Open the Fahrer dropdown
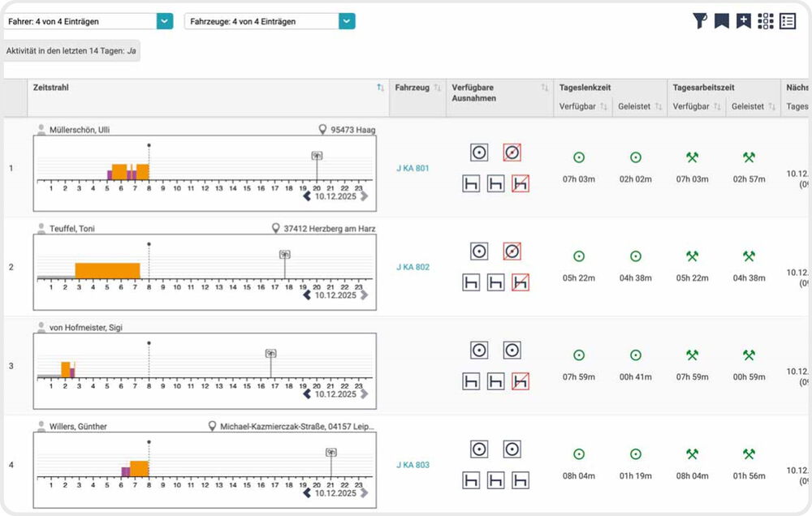Screen dimensions: 812x516 pos(165,22)
